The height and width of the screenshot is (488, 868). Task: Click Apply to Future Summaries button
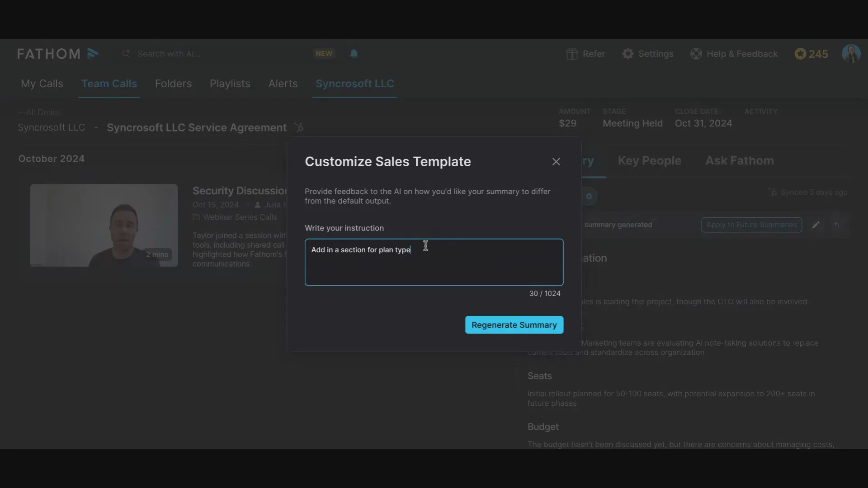click(751, 225)
